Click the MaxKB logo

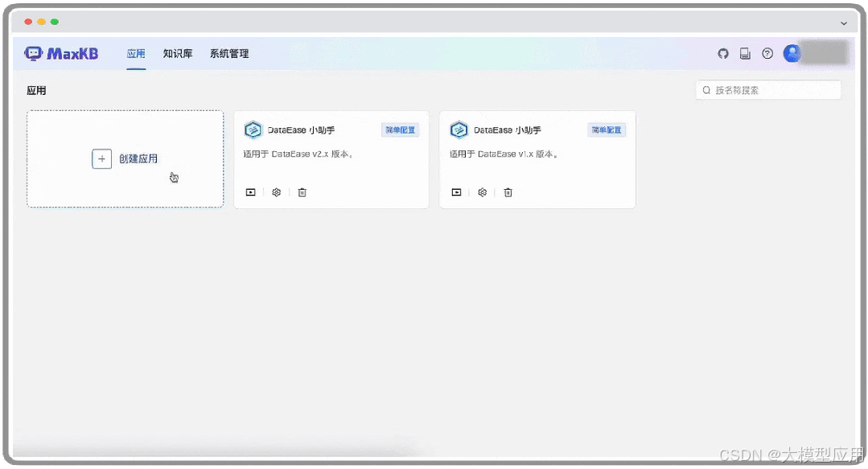pyautogui.click(x=61, y=54)
